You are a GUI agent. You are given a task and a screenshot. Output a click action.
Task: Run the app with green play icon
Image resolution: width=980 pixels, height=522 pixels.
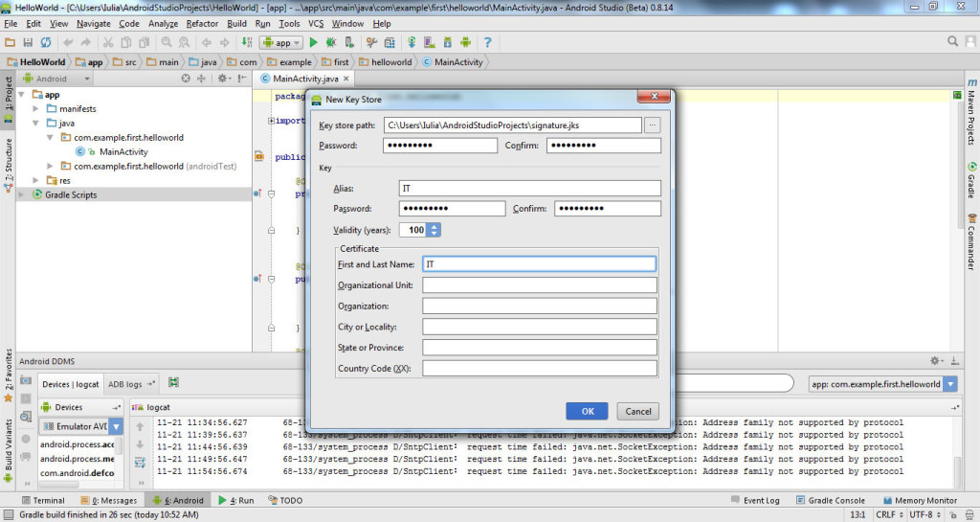(x=314, y=42)
